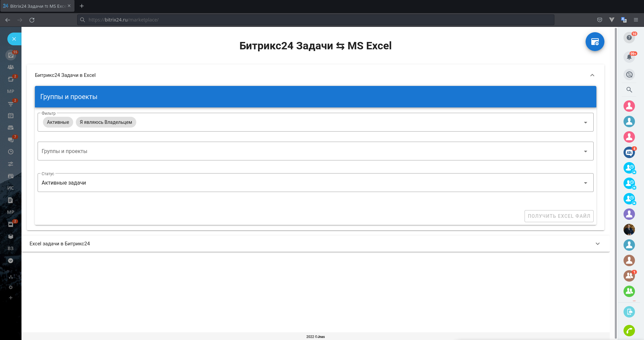
Task: Click the page vertical scrollbar
Action: coord(616,183)
